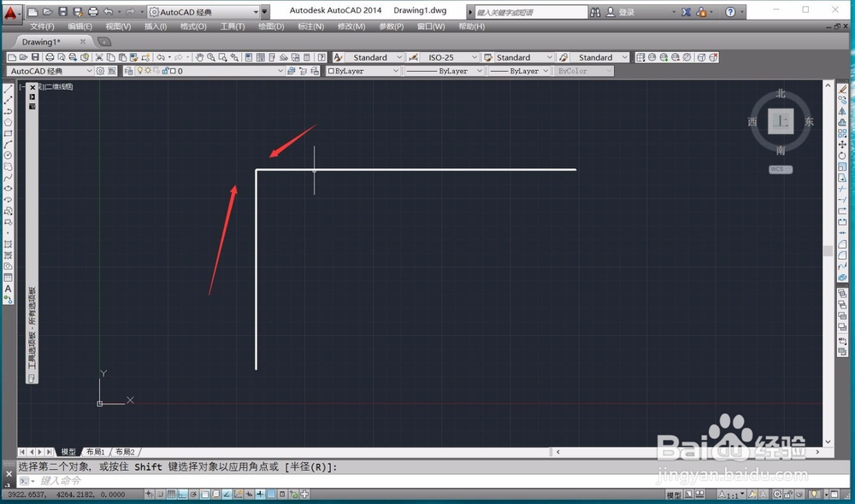Select the Pan hand tool
The width and height of the screenshot is (855, 504).
199,57
